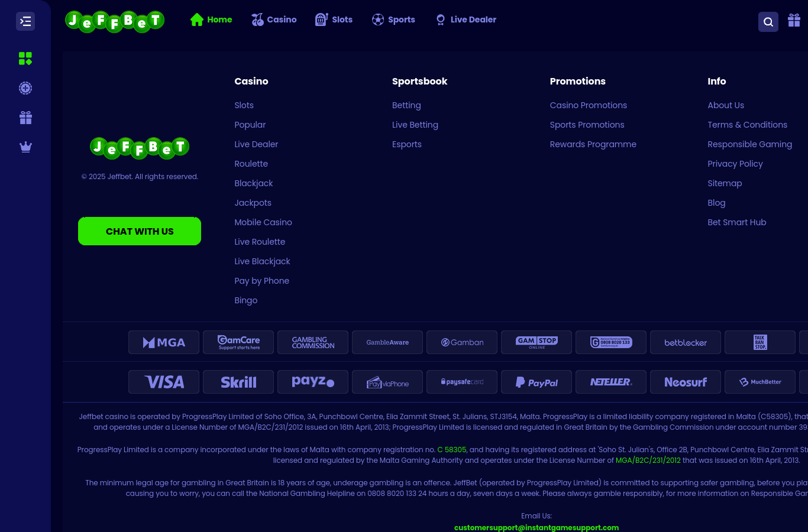Screen dimensions: 808x532
Task: Open the BetBlocker badge
Action: (686, 342)
